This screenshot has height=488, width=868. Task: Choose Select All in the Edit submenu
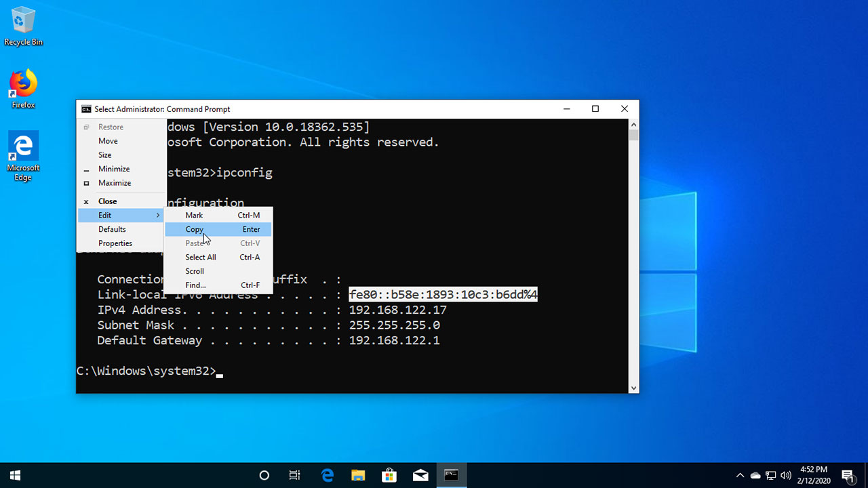pos(218,258)
